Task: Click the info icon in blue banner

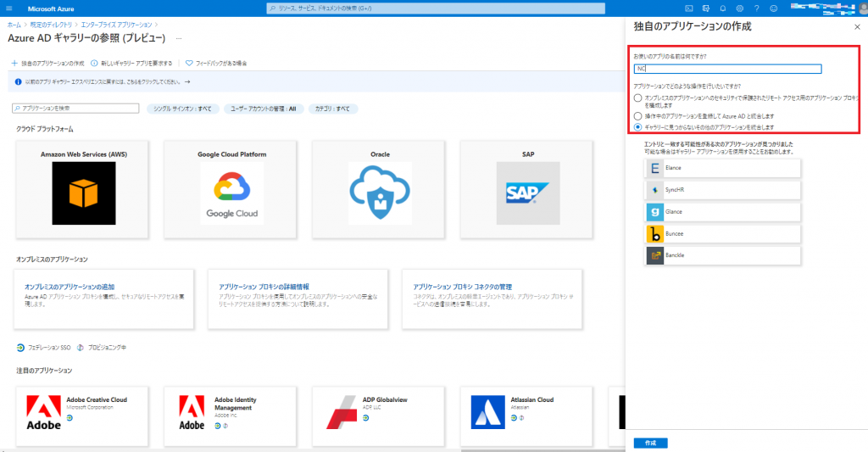Action: pyautogui.click(x=19, y=82)
